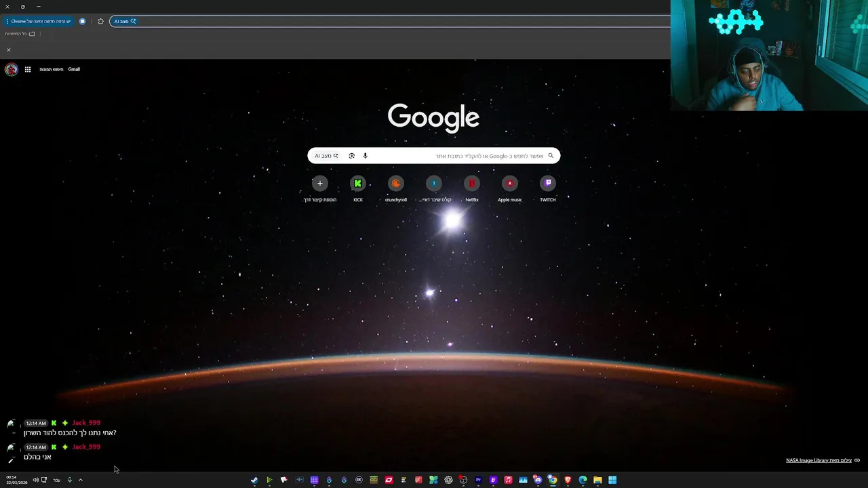Image resolution: width=868 pixels, height=488 pixels.
Task: Click AI mode chip in address bar
Action: (125, 21)
